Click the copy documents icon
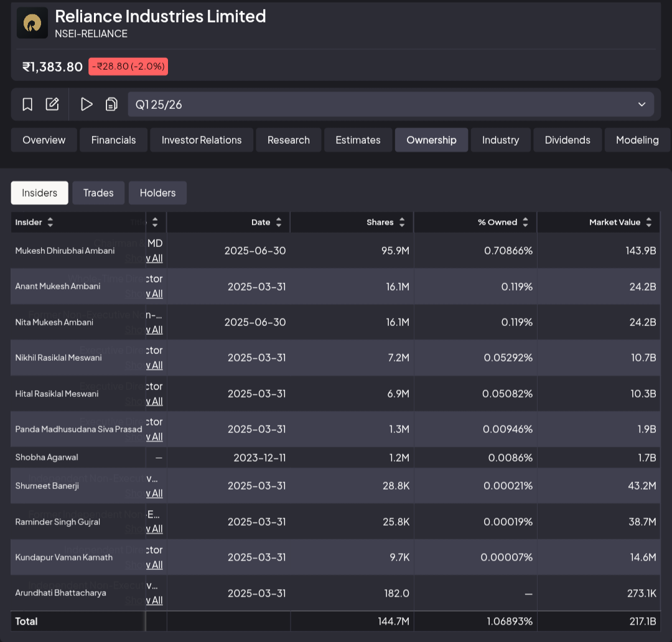The height and width of the screenshot is (642, 672). pos(111,104)
